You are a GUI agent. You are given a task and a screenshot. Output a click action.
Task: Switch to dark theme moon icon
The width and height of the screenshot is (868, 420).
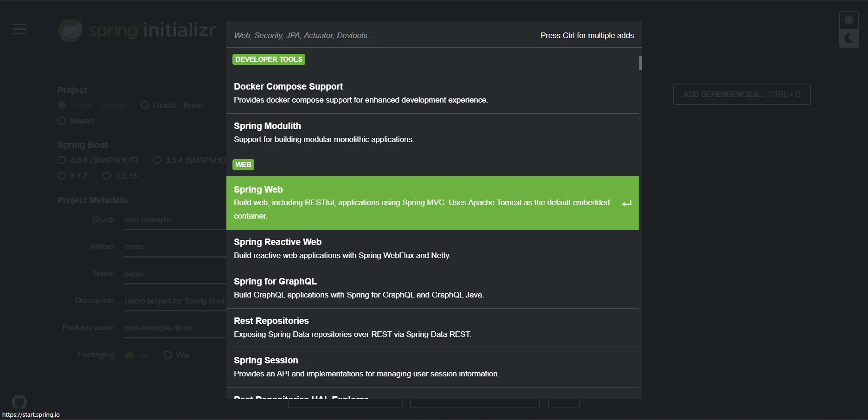[849, 38]
